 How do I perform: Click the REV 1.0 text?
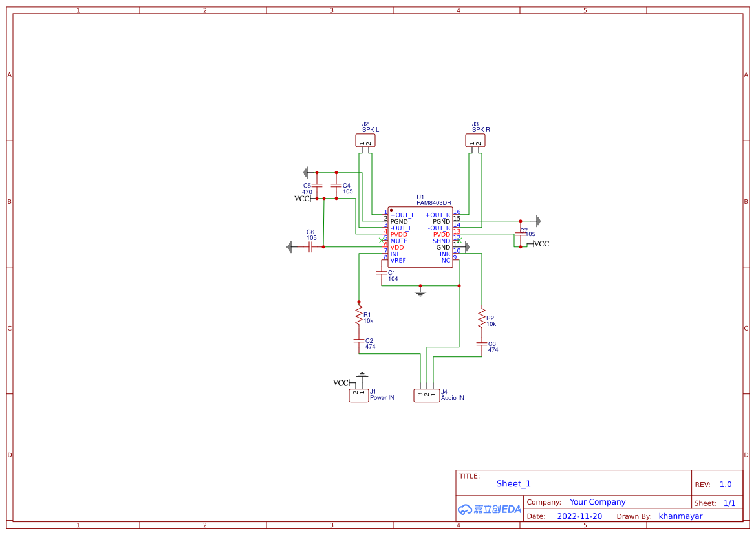pos(724,483)
